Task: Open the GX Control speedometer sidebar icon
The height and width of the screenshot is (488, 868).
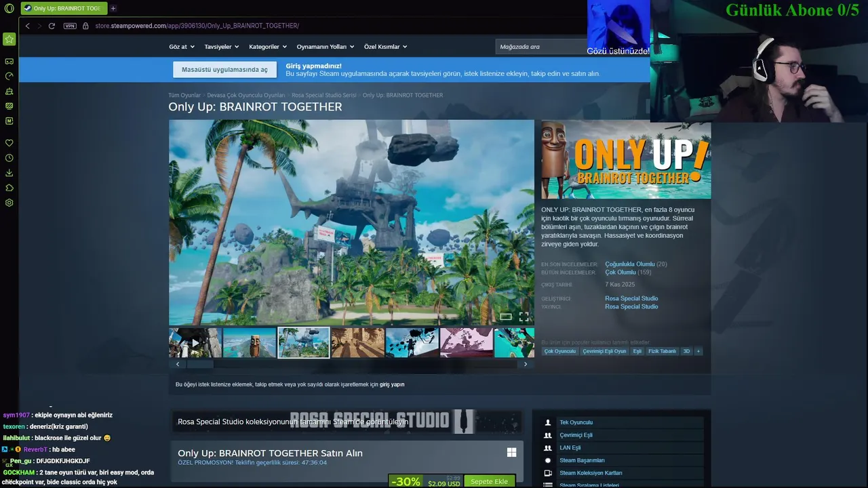Action: [x=9, y=76]
